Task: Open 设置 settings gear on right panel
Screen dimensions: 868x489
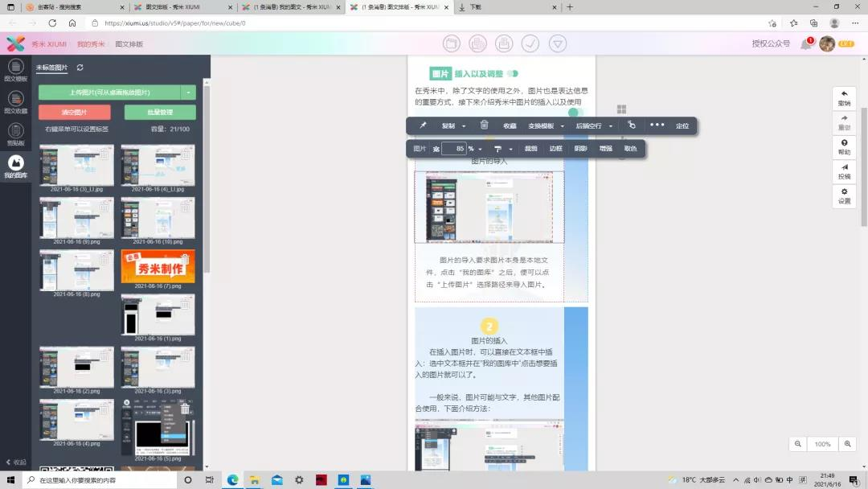Action: (844, 195)
